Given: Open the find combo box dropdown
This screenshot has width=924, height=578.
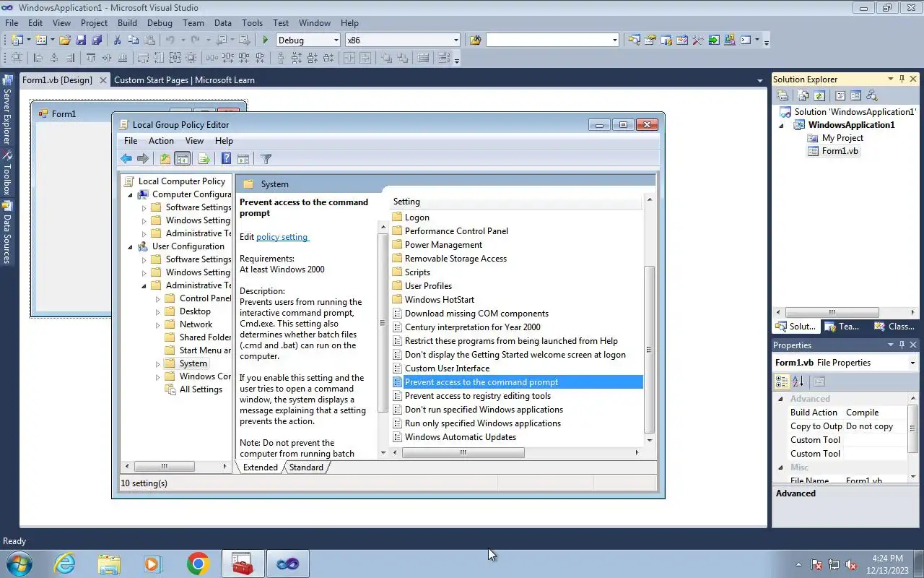Looking at the screenshot, I should (615, 40).
